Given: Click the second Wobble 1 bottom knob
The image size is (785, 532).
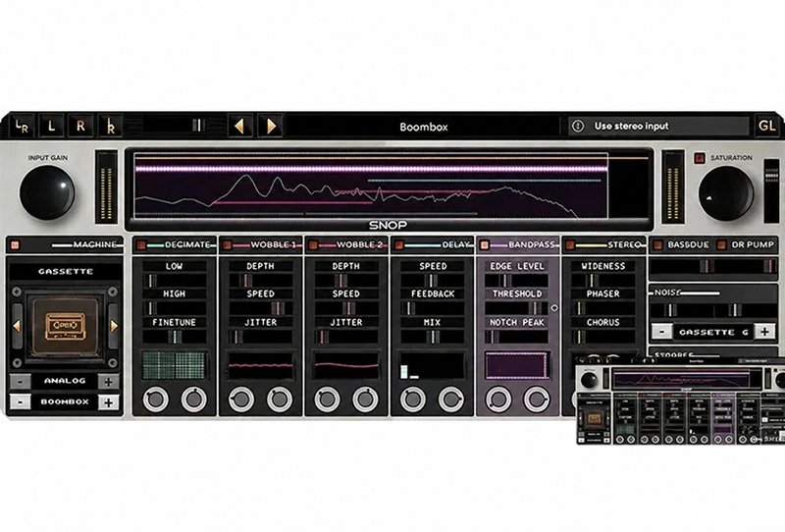Looking at the screenshot, I should (280, 399).
